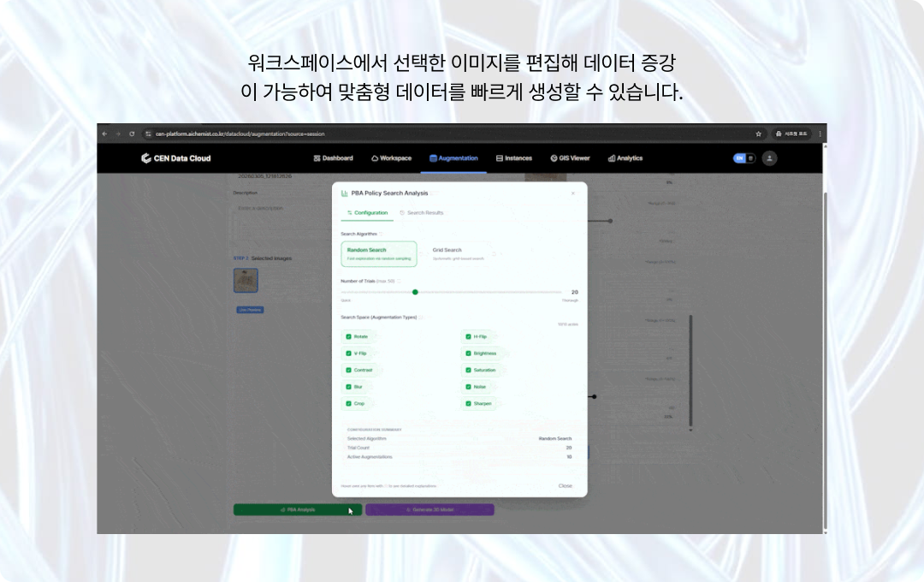Screen dimensions: 924x582
Task: Click the purple Generate 3D Model button
Action: click(x=429, y=509)
